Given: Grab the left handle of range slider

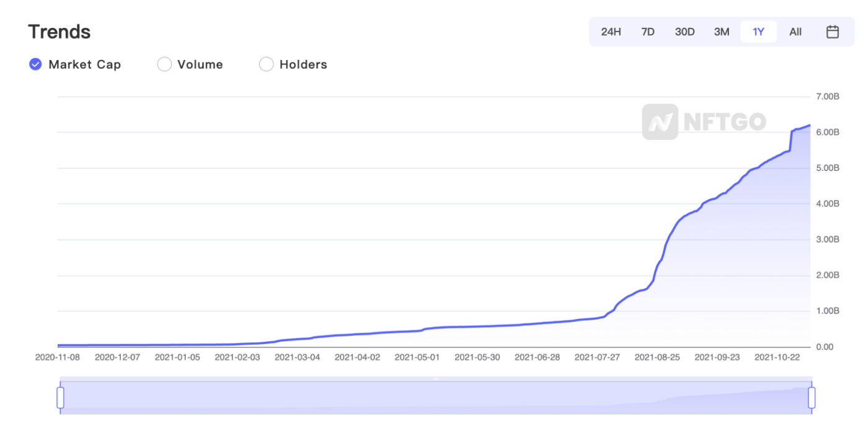Looking at the screenshot, I should 60,398.
